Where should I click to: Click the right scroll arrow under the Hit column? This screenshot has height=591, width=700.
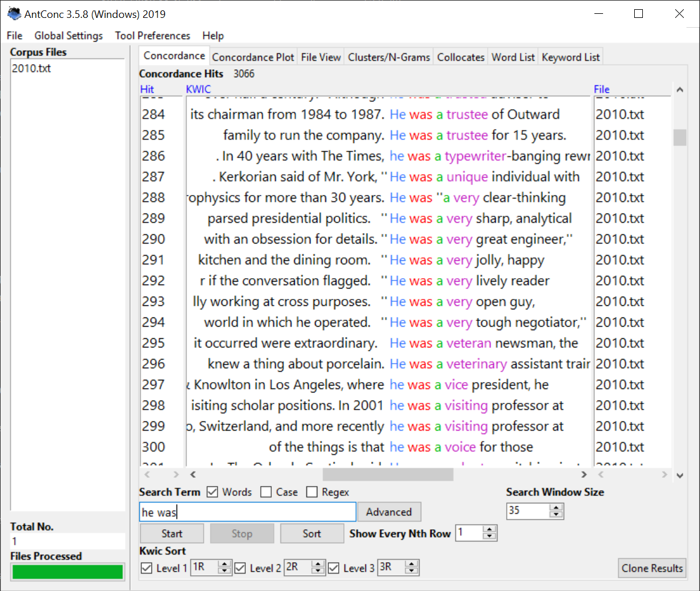[x=176, y=474]
